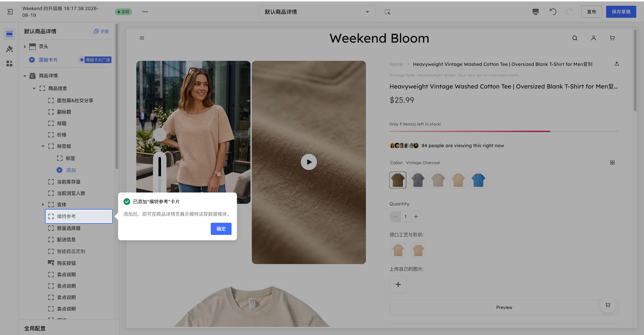Screen dimensions: 644x335
Task: Click the 商品详情 section icon
Action: (32, 76)
